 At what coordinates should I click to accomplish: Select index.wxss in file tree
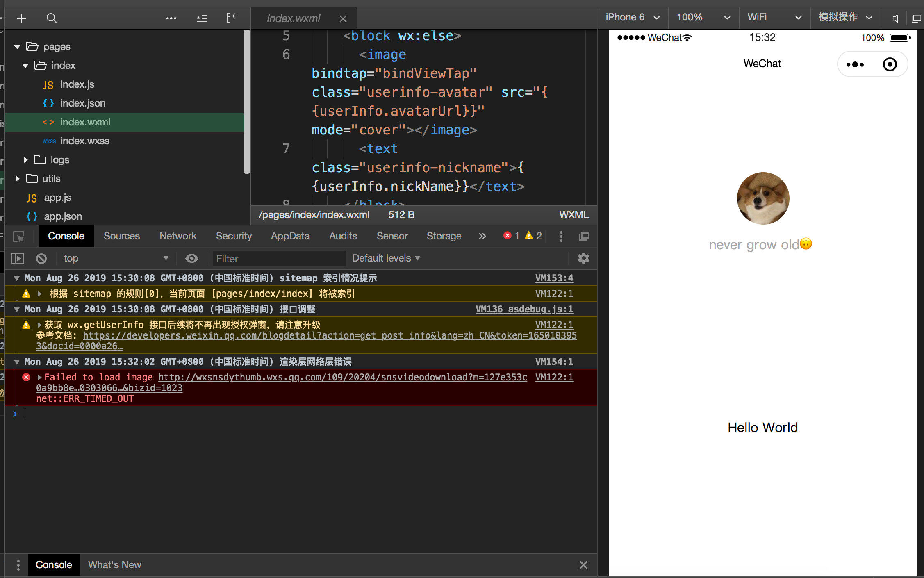pyautogui.click(x=85, y=141)
